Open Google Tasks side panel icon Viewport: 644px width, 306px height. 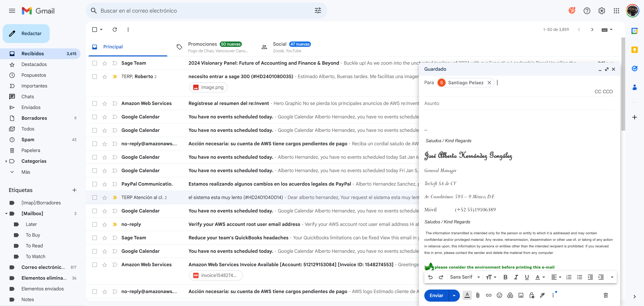tap(634, 68)
